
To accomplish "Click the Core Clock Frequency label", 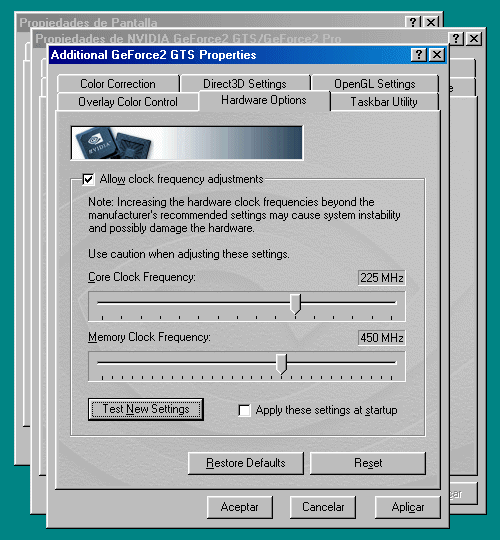I will click(x=142, y=277).
